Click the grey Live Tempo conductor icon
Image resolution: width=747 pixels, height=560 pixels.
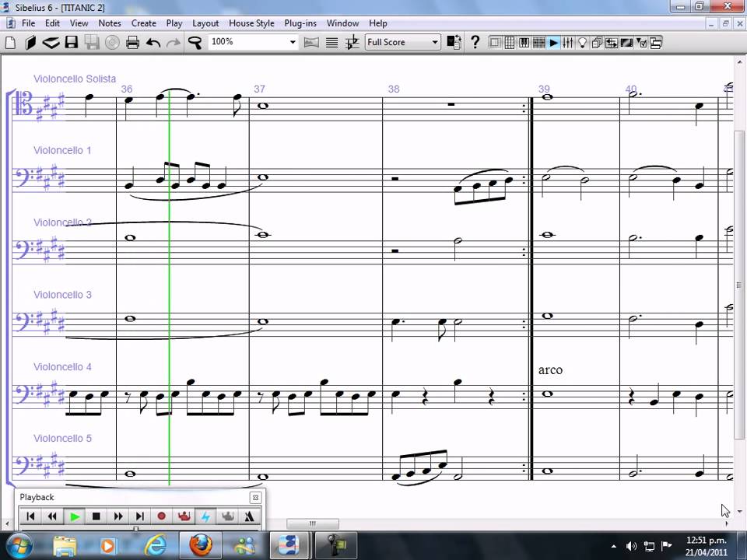point(228,516)
